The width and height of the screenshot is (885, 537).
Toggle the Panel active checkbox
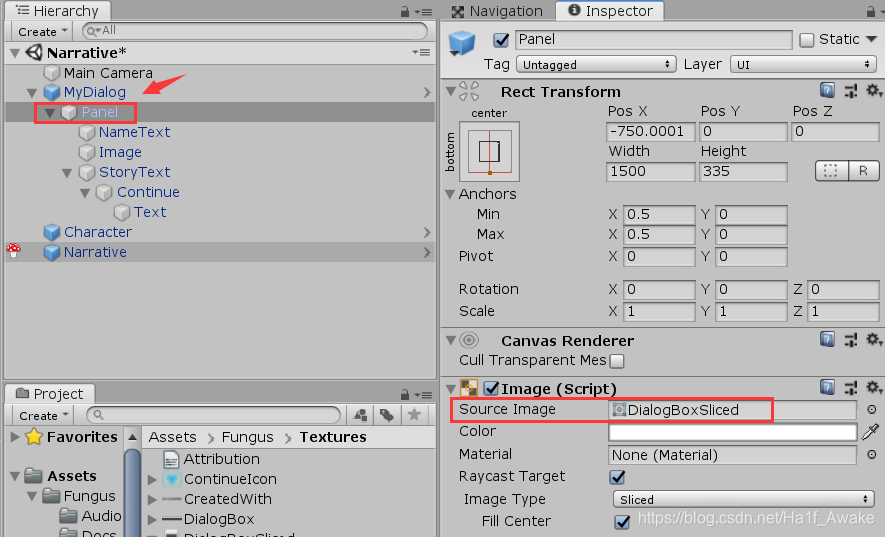(x=501, y=40)
